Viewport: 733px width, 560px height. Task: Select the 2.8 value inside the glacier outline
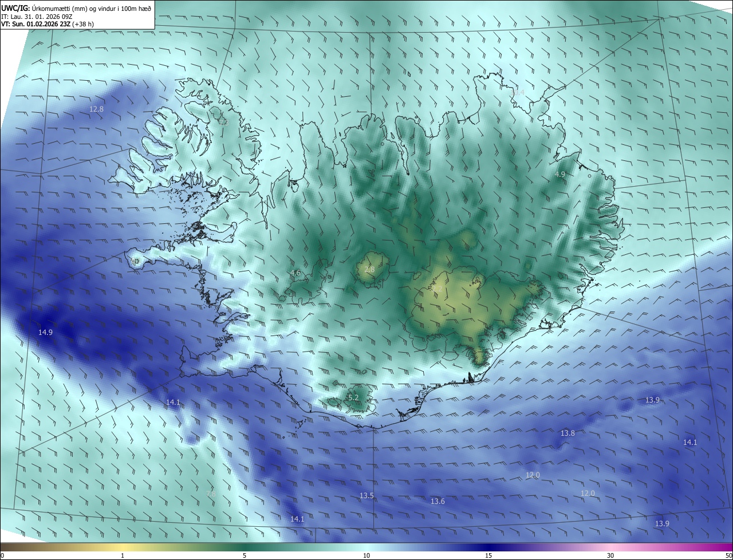(369, 269)
